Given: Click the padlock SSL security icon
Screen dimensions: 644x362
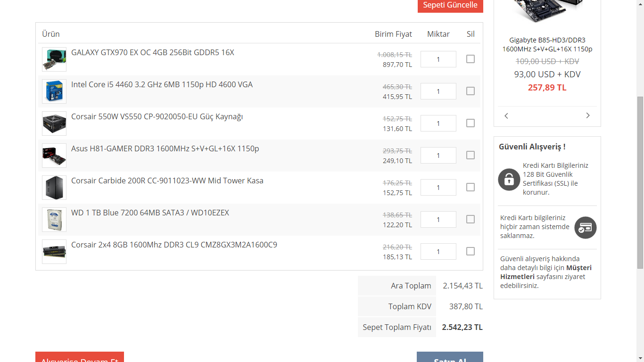Looking at the screenshot, I should (509, 179).
